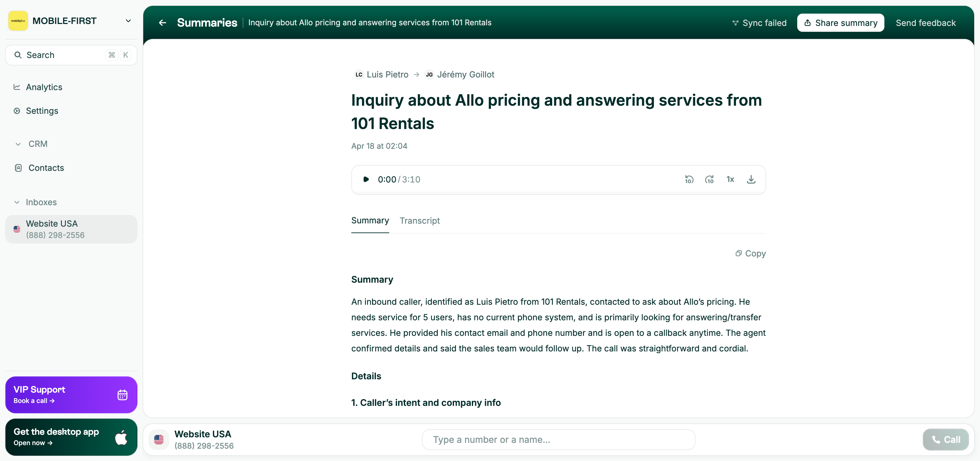This screenshot has width=980, height=461.
Task: Click the back arrow next to Summaries
Action: coord(162,23)
